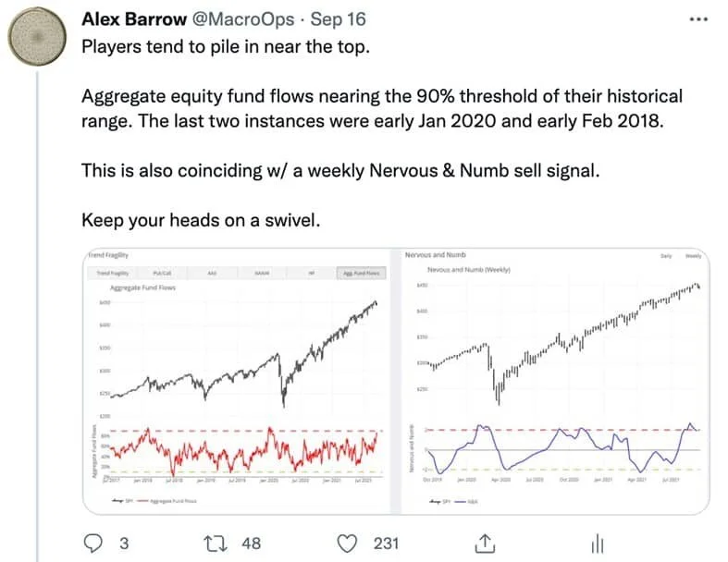Select the Agg. Fund Flows tab
728x562 pixels.
click(x=361, y=273)
